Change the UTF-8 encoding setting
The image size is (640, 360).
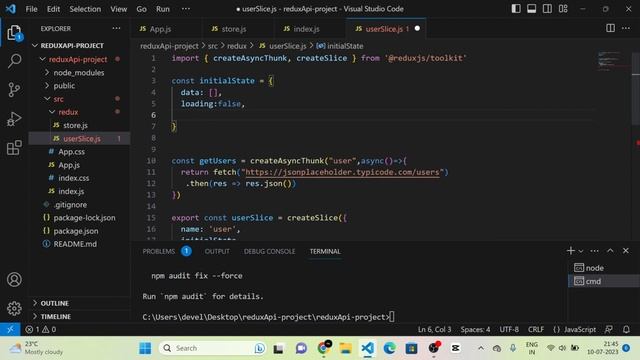[x=509, y=329]
